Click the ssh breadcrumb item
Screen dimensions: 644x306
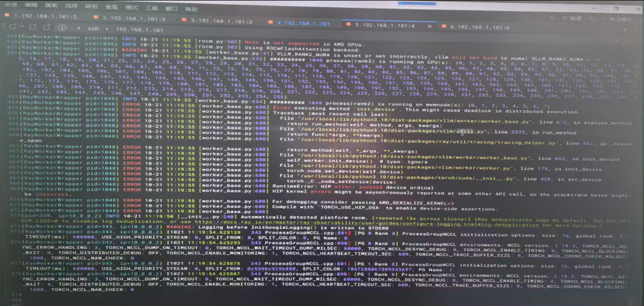(93, 28)
